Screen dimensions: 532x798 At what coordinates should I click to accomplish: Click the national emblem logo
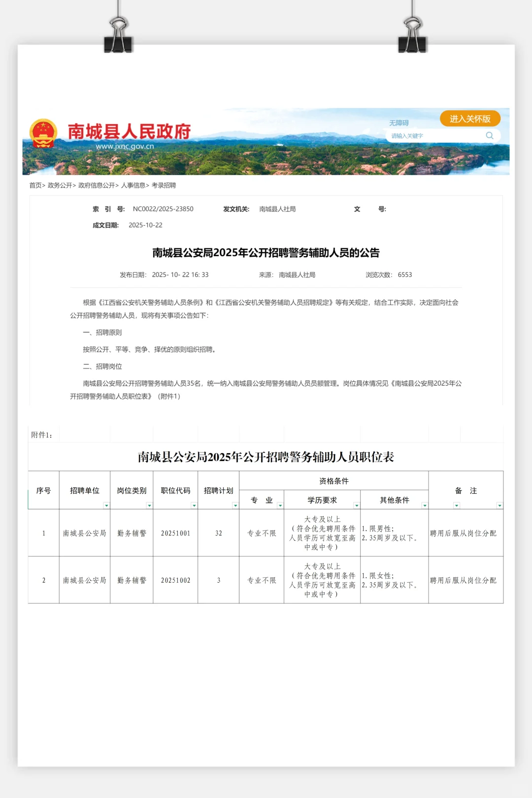(43, 133)
